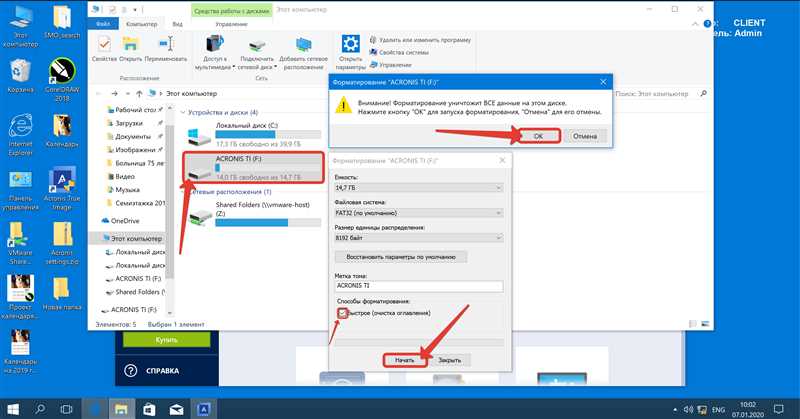The width and height of the screenshot is (800, 419).
Task: Open the Управление ribbon tab
Action: (x=231, y=24)
